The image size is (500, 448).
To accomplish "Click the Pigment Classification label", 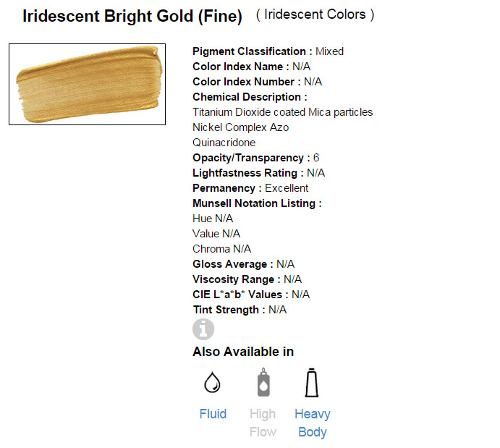I will tap(250, 51).
